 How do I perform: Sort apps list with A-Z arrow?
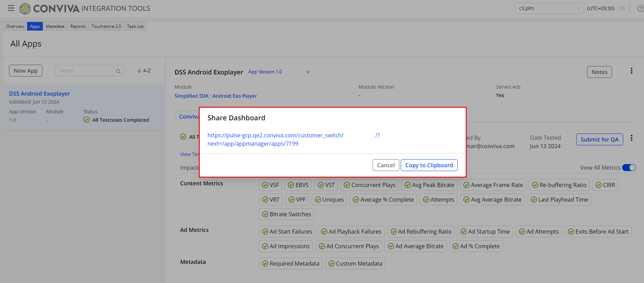(144, 71)
